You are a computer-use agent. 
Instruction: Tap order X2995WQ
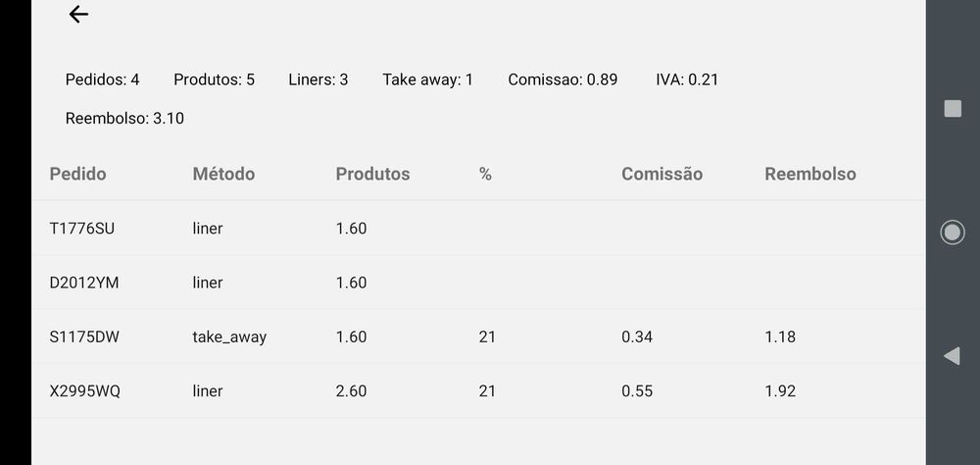85,390
